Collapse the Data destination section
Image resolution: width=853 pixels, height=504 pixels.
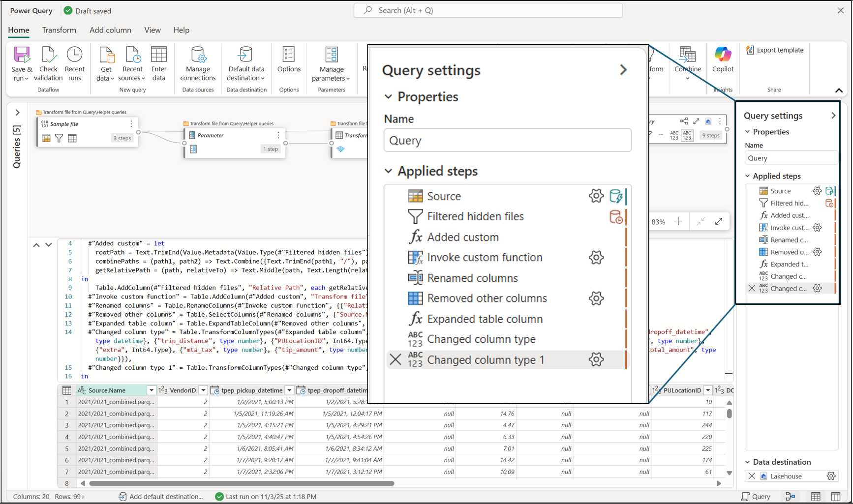[748, 462]
